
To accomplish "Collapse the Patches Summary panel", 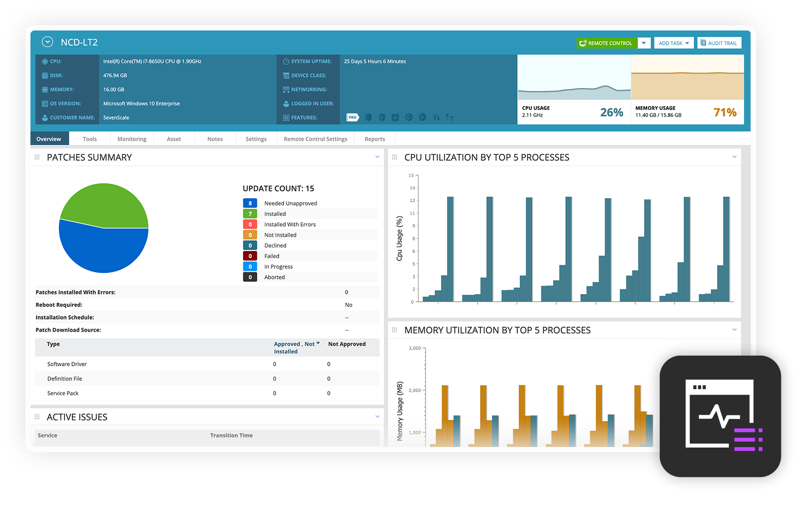I will click(377, 157).
